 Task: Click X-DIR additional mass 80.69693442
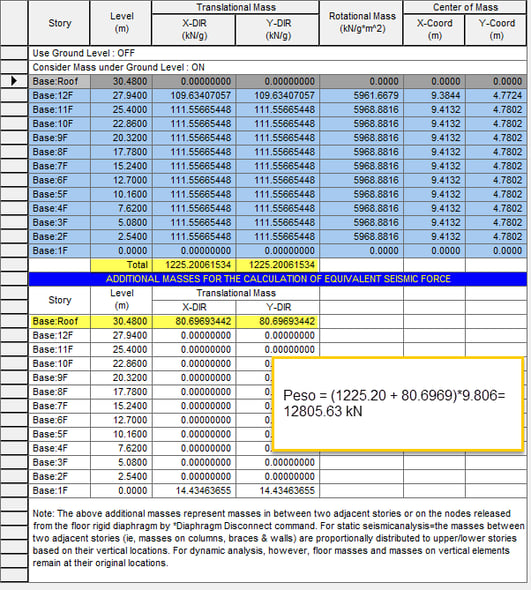[194, 321]
